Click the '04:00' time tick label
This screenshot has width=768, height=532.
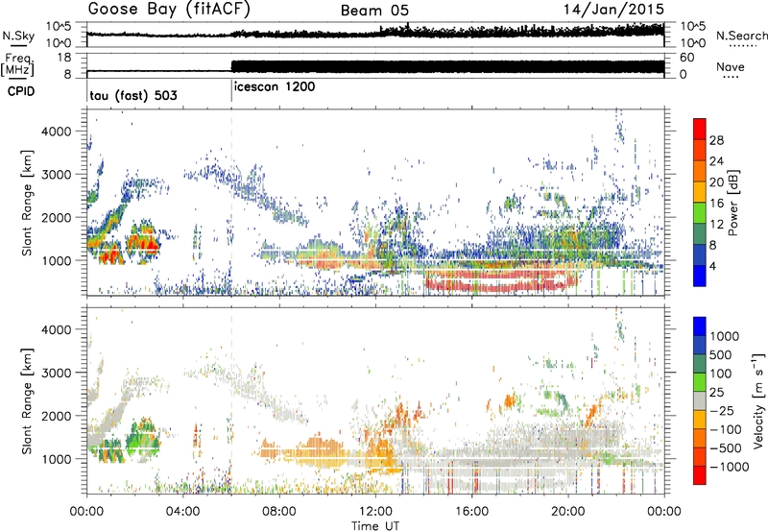[x=183, y=512]
